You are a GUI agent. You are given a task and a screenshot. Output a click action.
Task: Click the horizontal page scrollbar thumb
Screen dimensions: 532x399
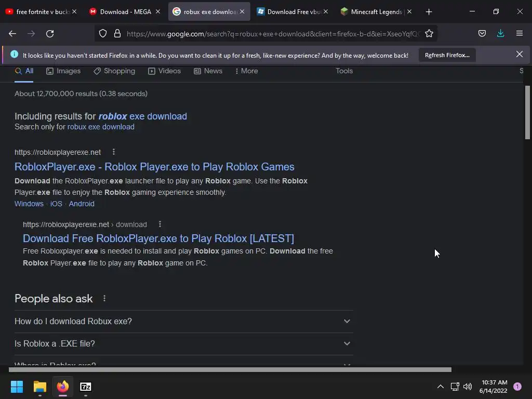point(230,369)
